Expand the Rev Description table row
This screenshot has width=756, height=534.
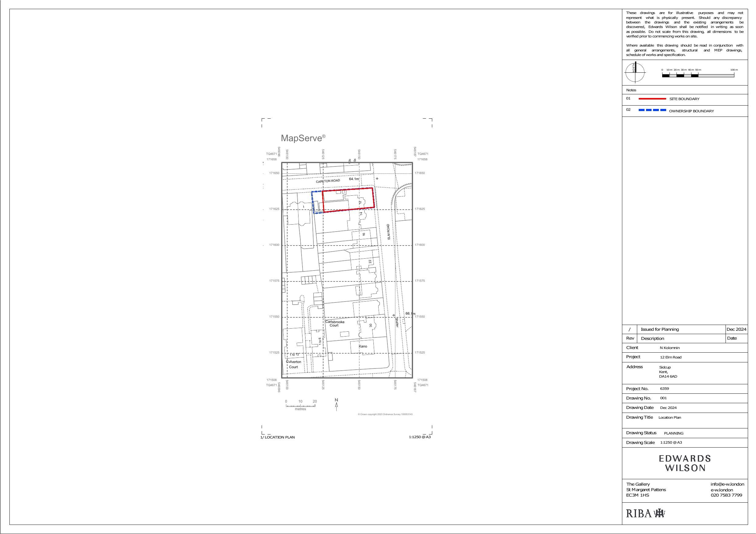(x=653, y=338)
